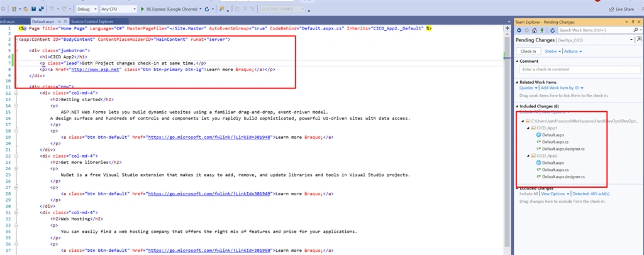Click the New Project toolbar icon
This screenshot has width=644, height=255.
[14, 9]
